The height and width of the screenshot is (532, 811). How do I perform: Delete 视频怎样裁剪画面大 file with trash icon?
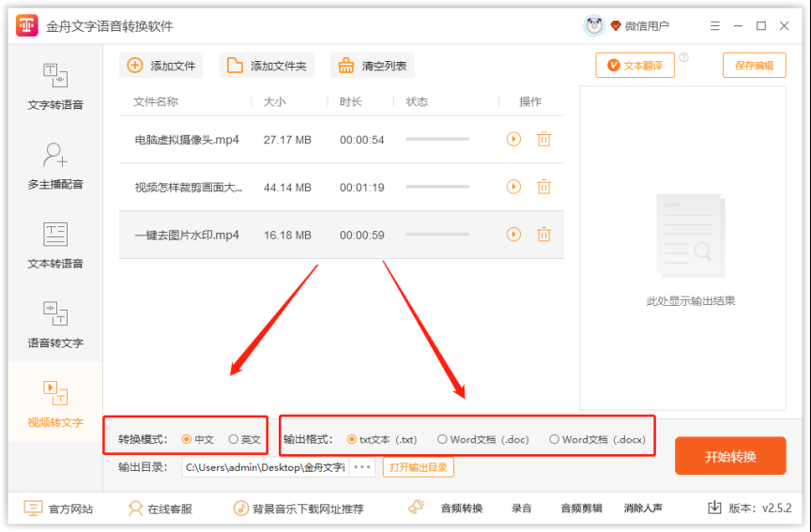click(x=543, y=187)
